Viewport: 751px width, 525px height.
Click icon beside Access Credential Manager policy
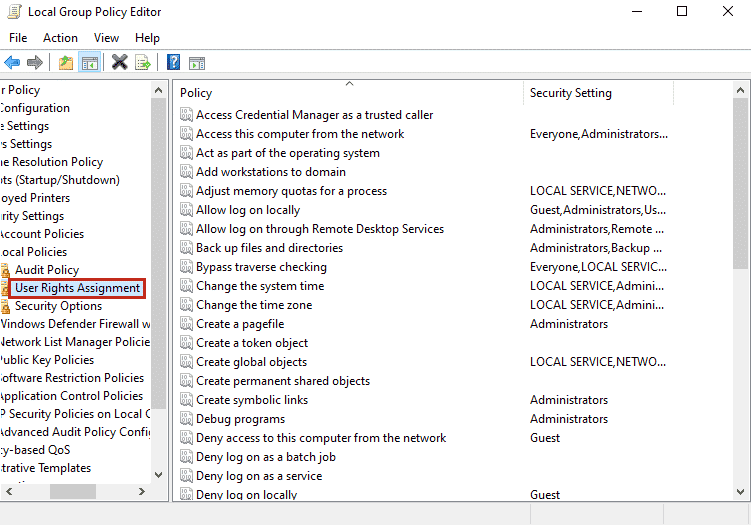[x=186, y=114]
